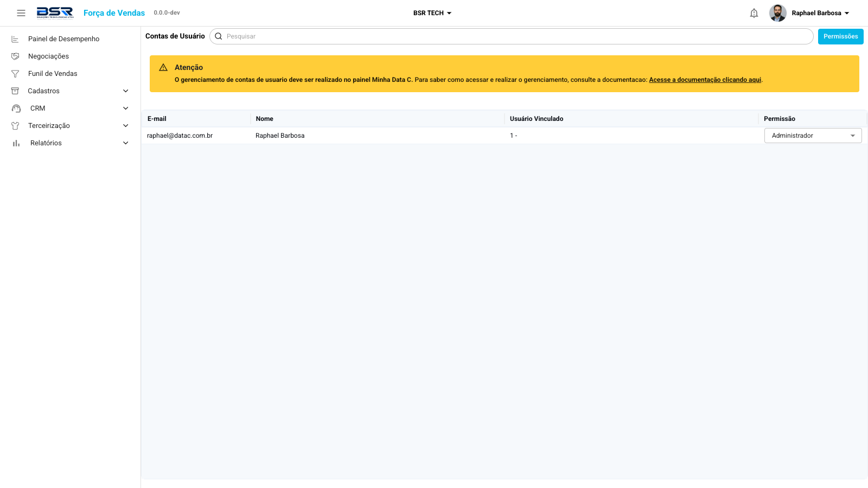
Task: Open the documentation link clicando aqui
Action: click(x=705, y=80)
